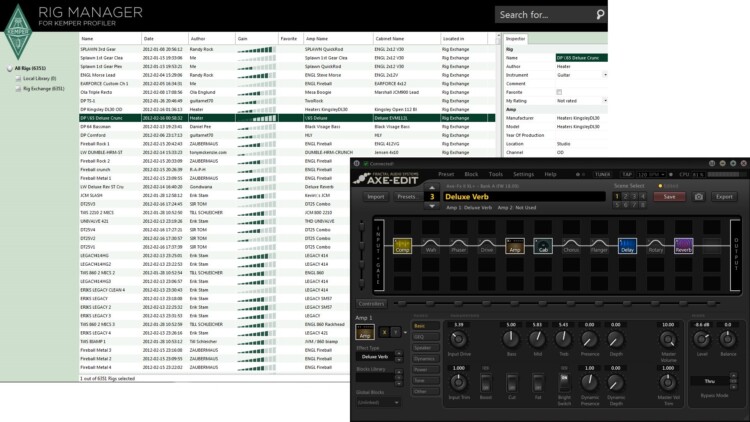Click the Level knob in the mixer section
Viewport: 750px width, 422px height.
pos(702,339)
